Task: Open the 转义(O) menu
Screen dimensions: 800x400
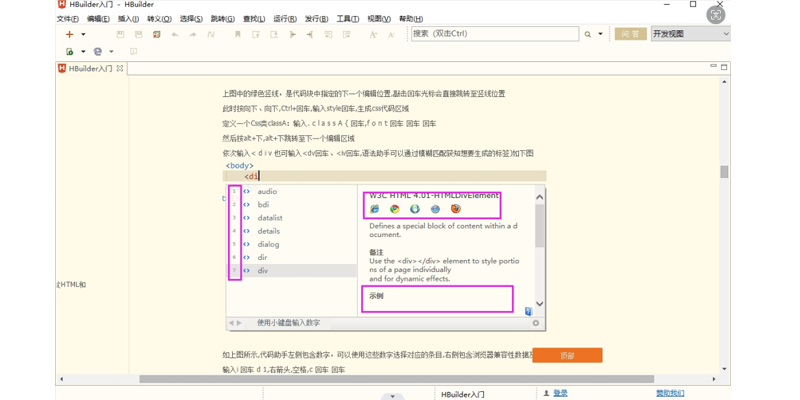Action: [159, 19]
